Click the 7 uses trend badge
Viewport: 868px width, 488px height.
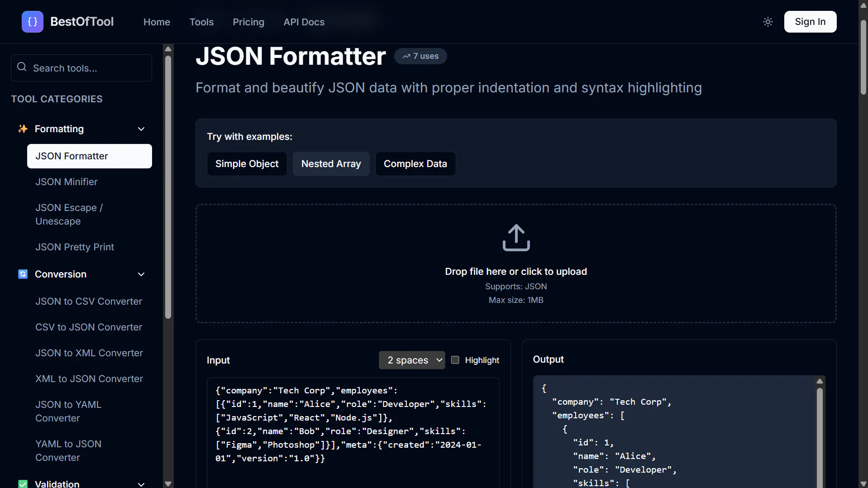coord(420,56)
